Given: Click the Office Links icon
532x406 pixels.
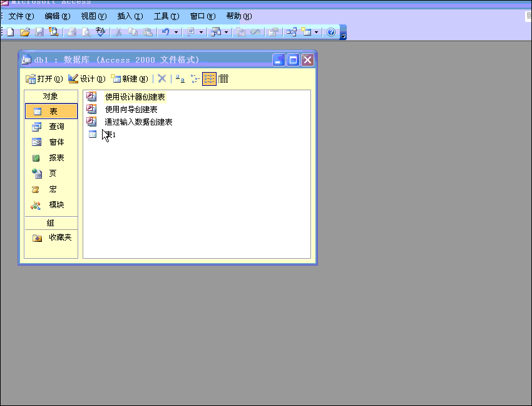Looking at the screenshot, I should [191, 33].
